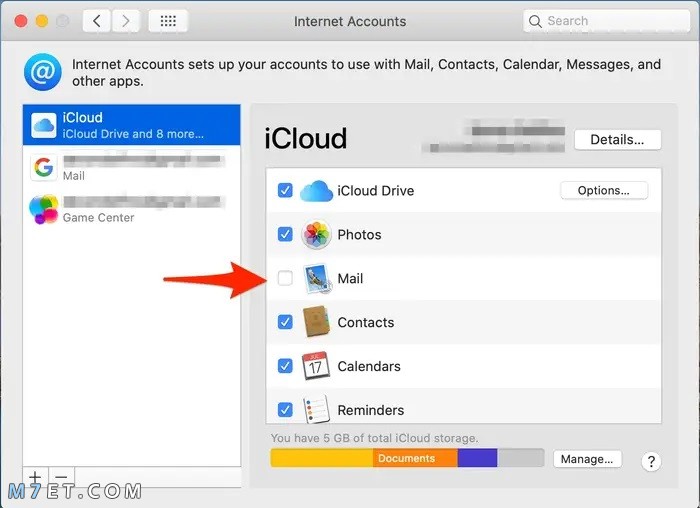Click the Photos pinwheel icon
The image size is (700, 508).
[316, 234]
